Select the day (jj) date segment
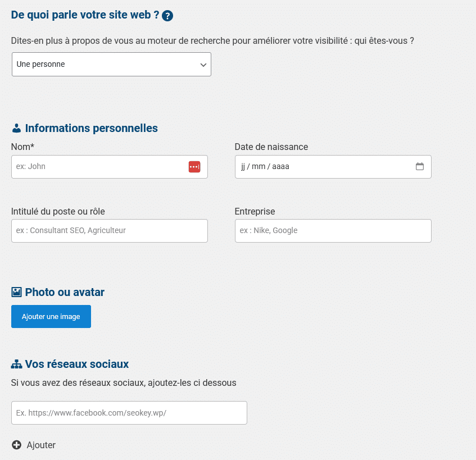The height and width of the screenshot is (460, 476). click(x=243, y=167)
